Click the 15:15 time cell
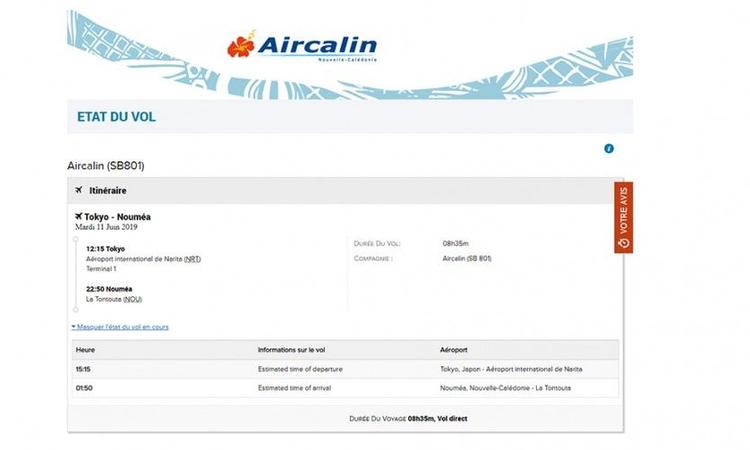The image size is (750, 450). click(x=83, y=369)
